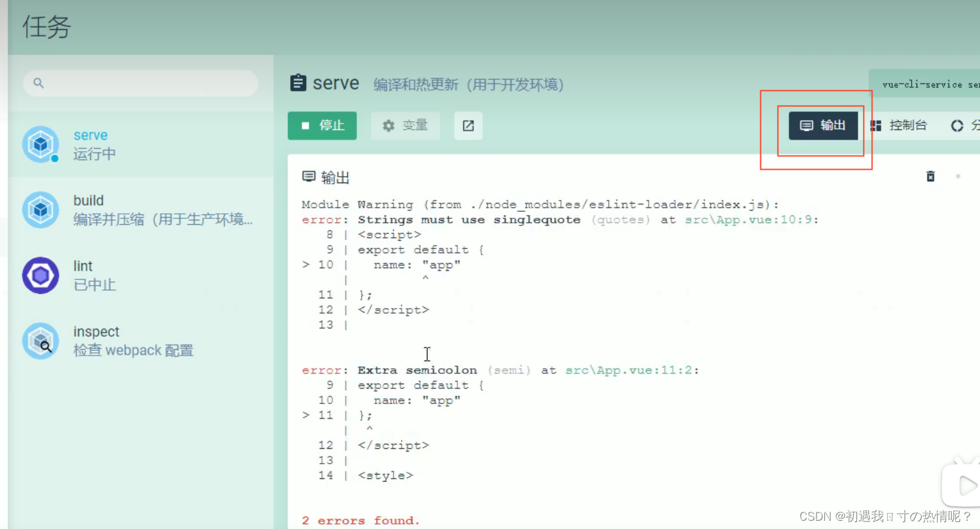This screenshot has width=980, height=529.
Task: Clear output with the trash icon
Action: click(931, 176)
